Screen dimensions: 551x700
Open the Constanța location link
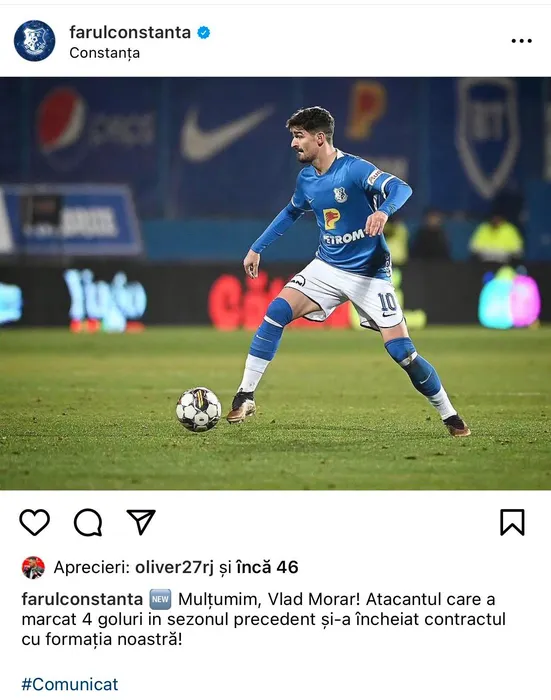(104, 53)
